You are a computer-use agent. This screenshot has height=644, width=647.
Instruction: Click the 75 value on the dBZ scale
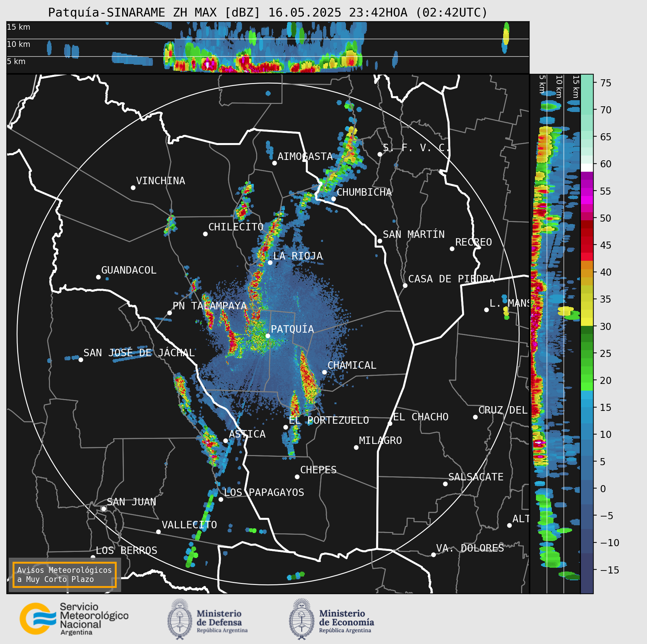point(606,83)
